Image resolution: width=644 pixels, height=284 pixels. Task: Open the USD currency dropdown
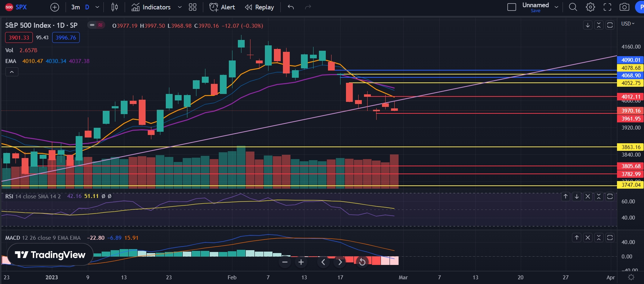[x=628, y=24]
